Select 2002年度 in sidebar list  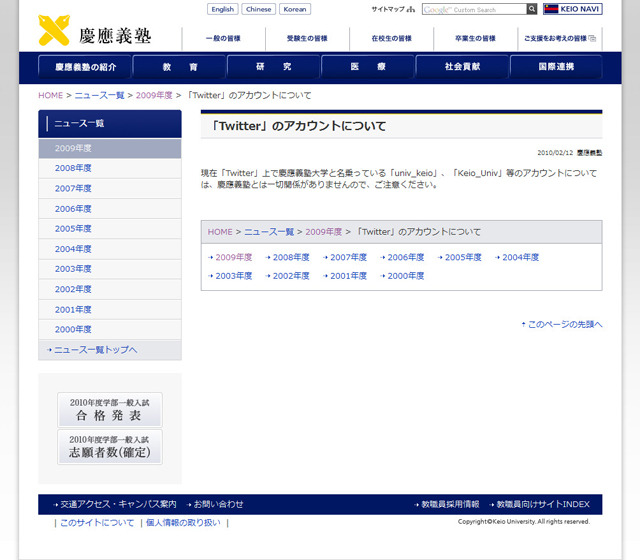click(x=110, y=289)
